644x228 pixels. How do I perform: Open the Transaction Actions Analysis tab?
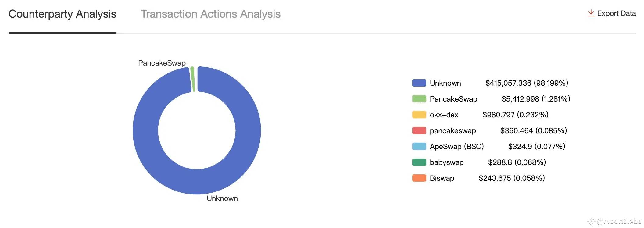pyautogui.click(x=210, y=14)
